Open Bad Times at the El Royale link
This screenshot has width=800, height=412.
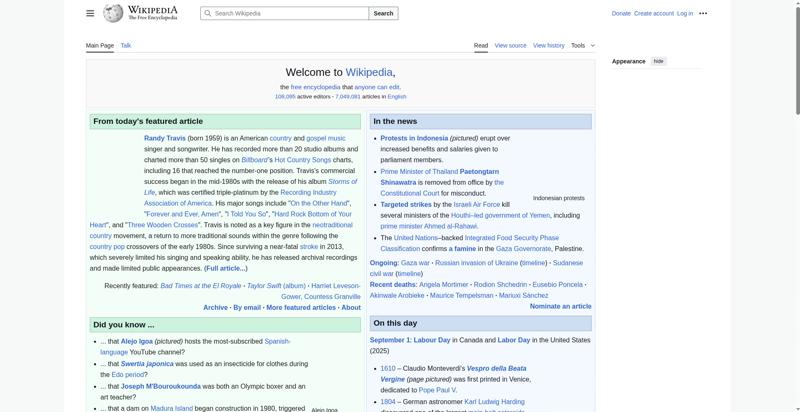point(201,286)
